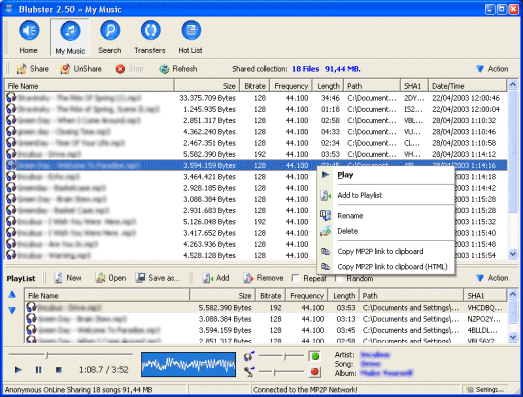Screen dimensions: 523x397
Task: Select Copy MP2P link to clipboard (HTML)
Action: pyautogui.click(x=386, y=267)
